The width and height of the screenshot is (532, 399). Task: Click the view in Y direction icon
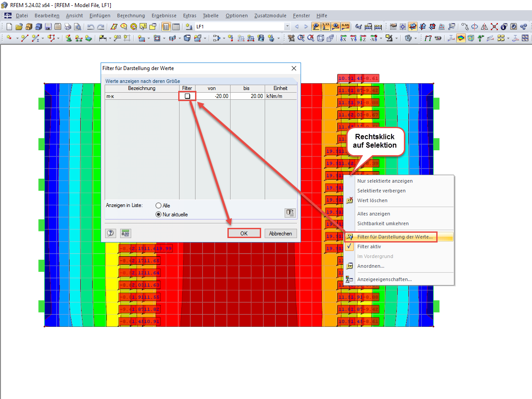(353, 38)
